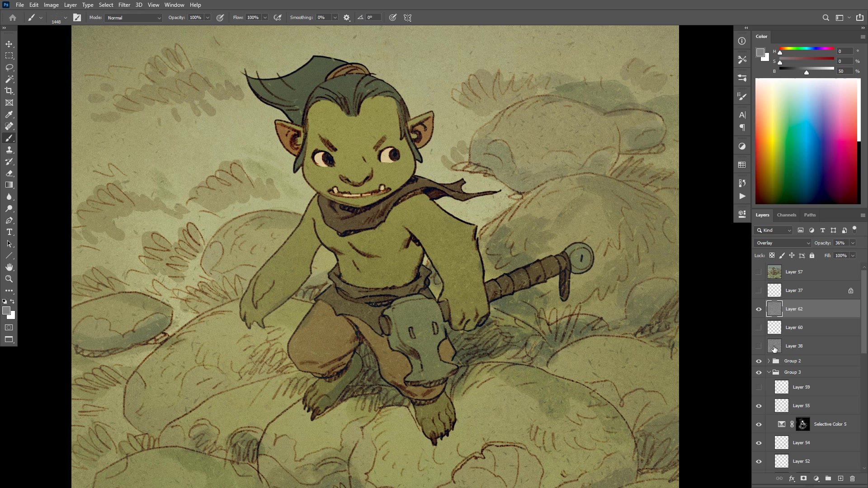Select the Lasso tool

[9, 67]
